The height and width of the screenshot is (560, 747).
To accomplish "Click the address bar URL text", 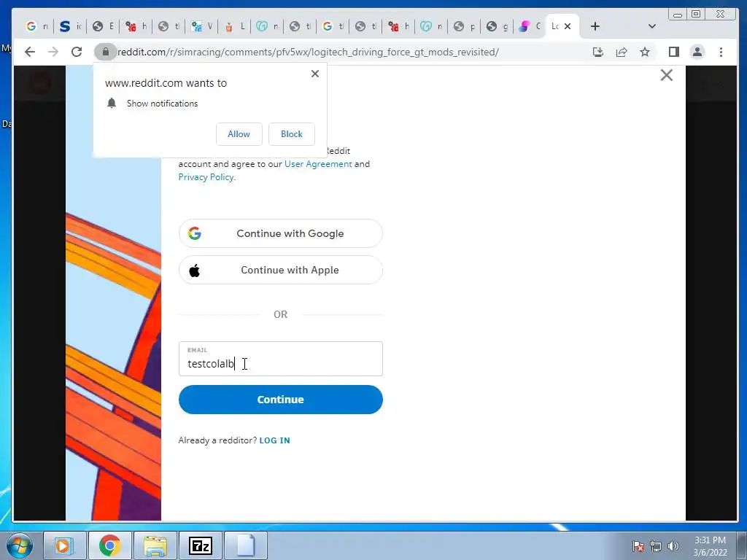I will click(x=308, y=52).
